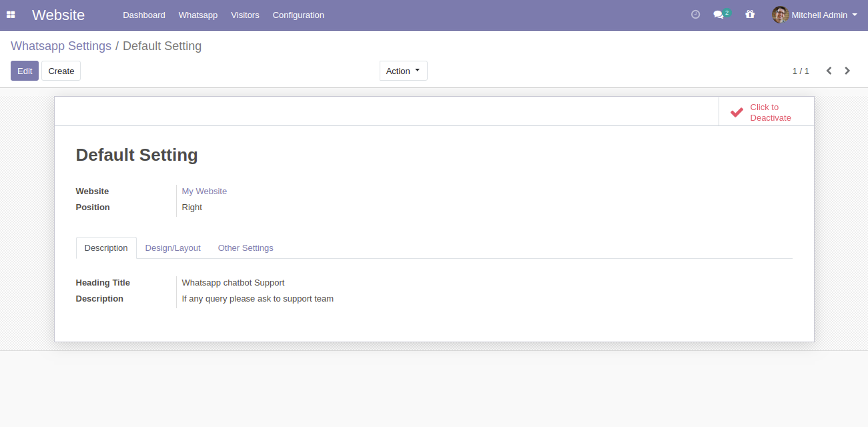Click the Right position value
The height and width of the screenshot is (427, 868).
192,207
